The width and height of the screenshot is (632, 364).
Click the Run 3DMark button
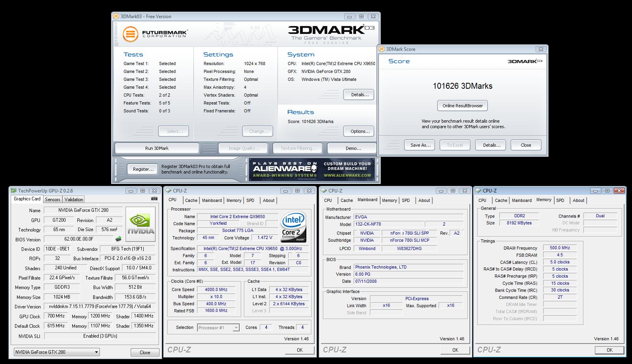click(x=157, y=148)
